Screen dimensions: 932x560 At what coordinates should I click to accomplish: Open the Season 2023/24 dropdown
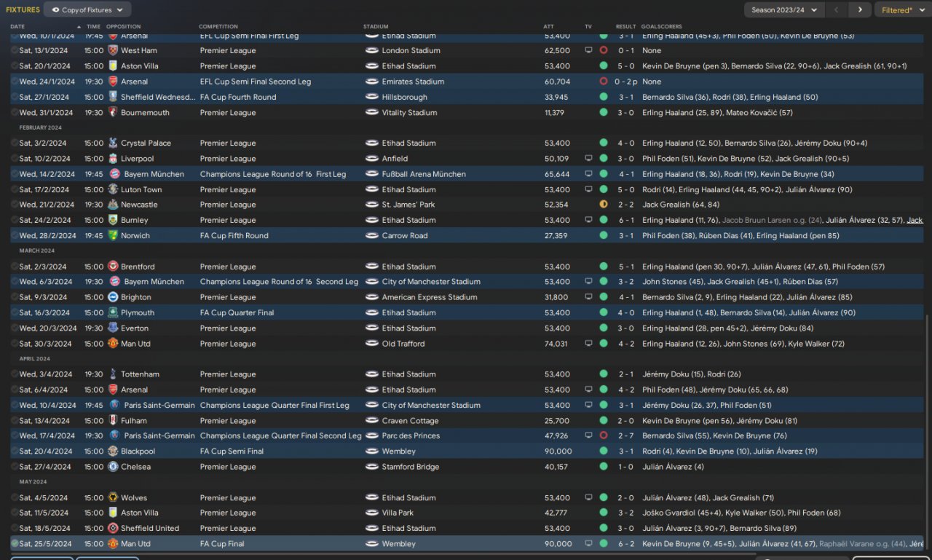point(784,10)
